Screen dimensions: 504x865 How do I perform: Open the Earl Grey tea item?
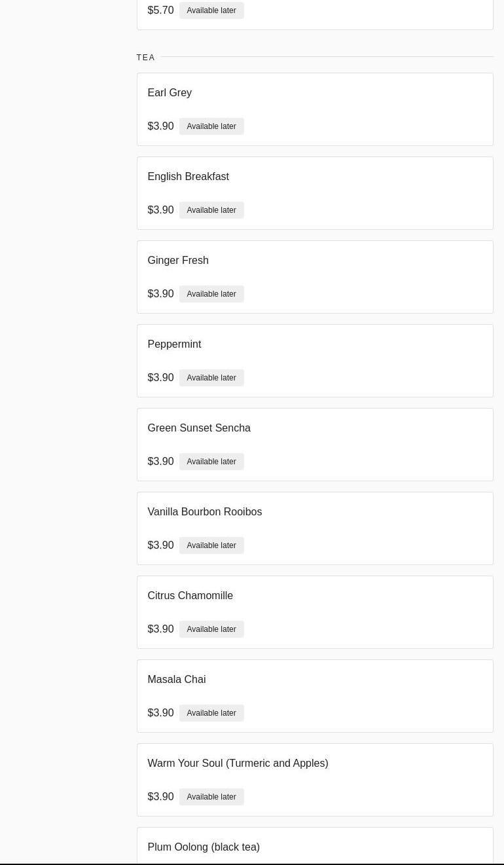pos(170,93)
